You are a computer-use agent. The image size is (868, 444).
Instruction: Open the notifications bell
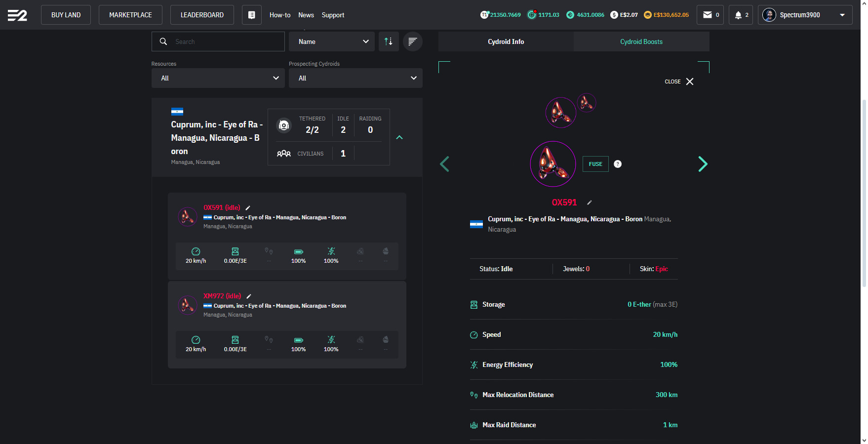coord(740,15)
